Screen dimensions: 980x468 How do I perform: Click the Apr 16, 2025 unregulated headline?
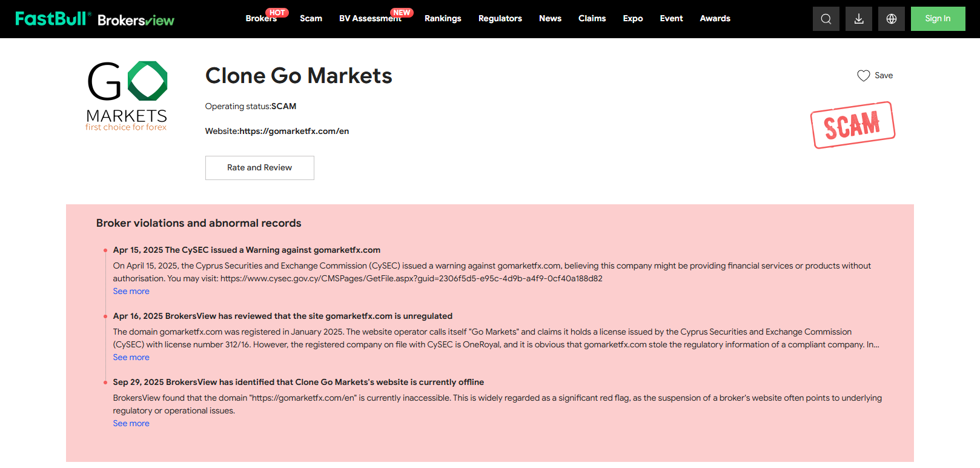pyautogui.click(x=282, y=316)
